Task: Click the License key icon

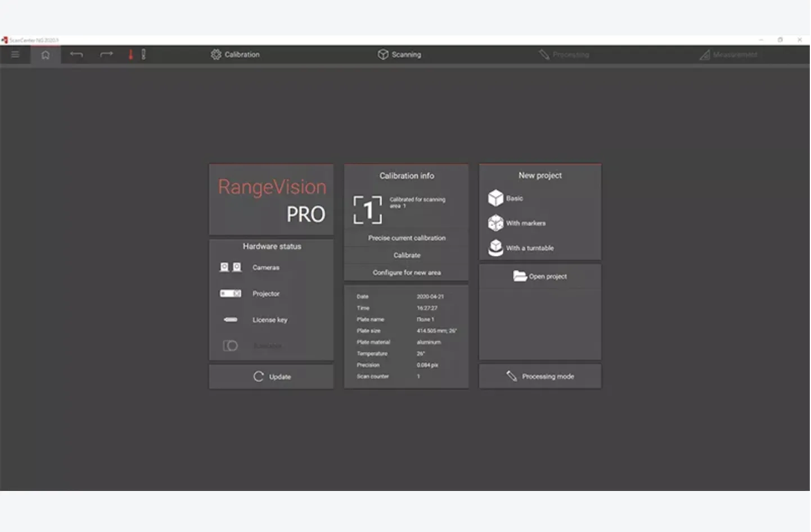Action: [x=231, y=319]
